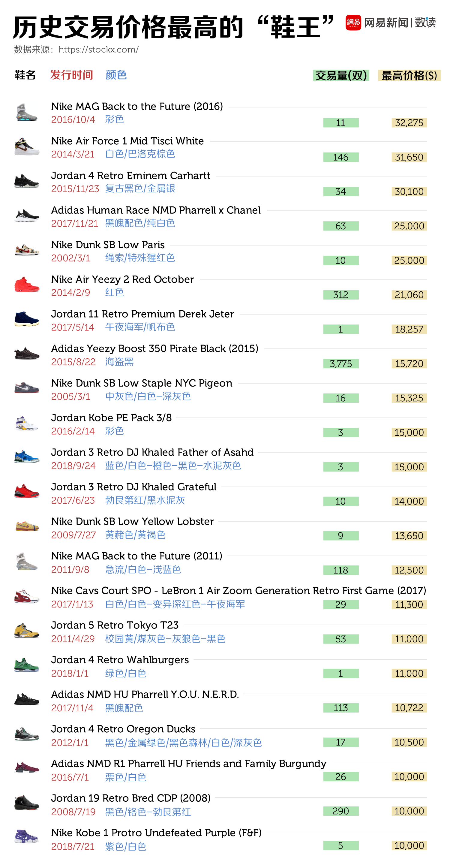Image resolution: width=450 pixels, height=868 pixels.
Task: Click the Jordan 19 Retro Bred CDP title
Action: [x=131, y=798]
